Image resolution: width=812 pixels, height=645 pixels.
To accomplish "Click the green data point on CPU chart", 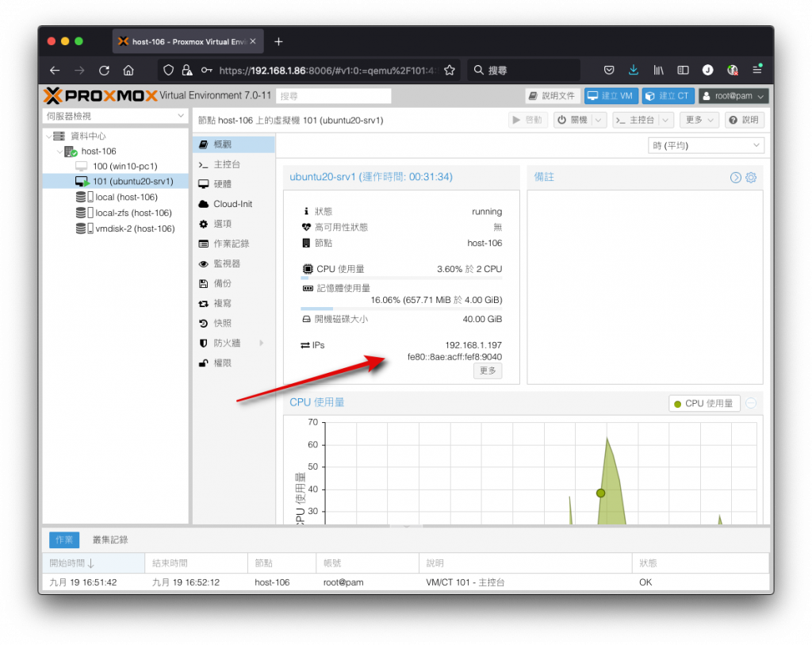I will 601,493.
